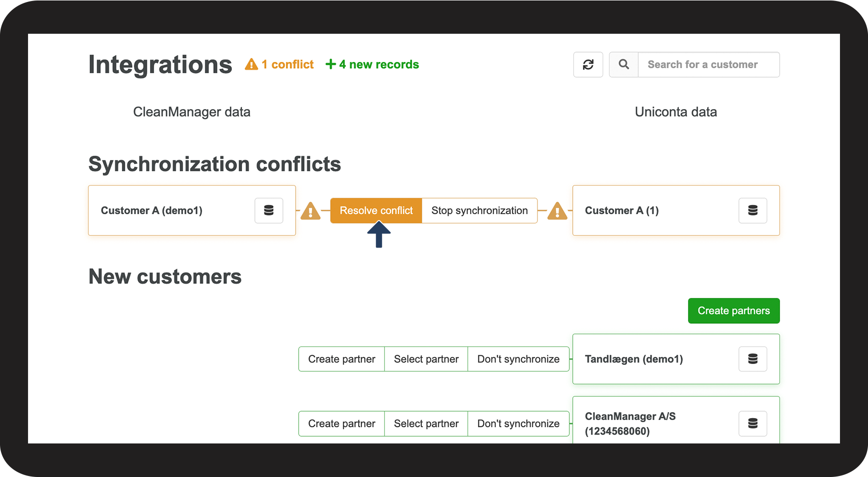The width and height of the screenshot is (868, 477).
Task: Open database icon on Customer A (1) card
Action: pyautogui.click(x=753, y=211)
